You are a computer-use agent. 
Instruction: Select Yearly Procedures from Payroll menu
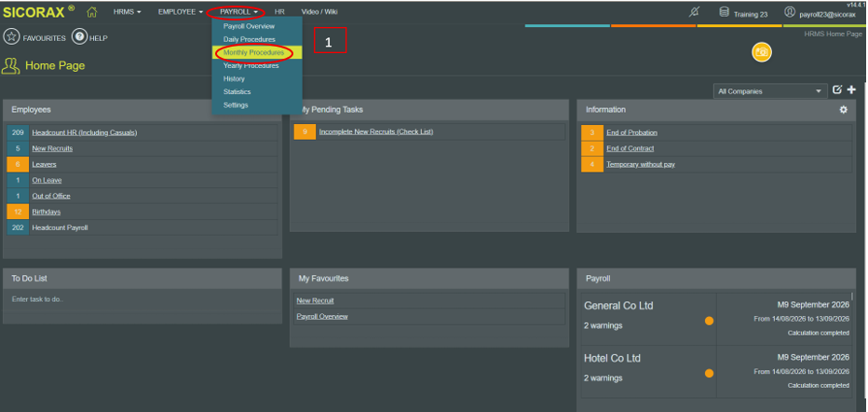tap(251, 65)
